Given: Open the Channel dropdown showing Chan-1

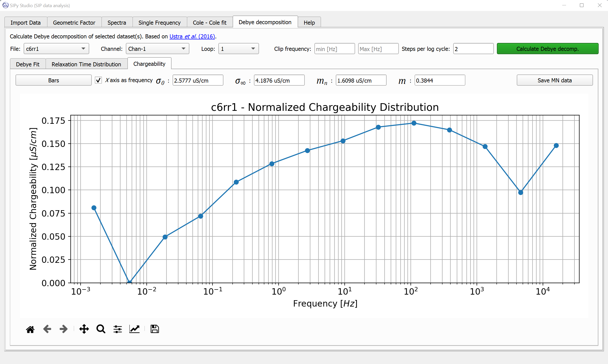Looking at the screenshot, I should (157, 49).
